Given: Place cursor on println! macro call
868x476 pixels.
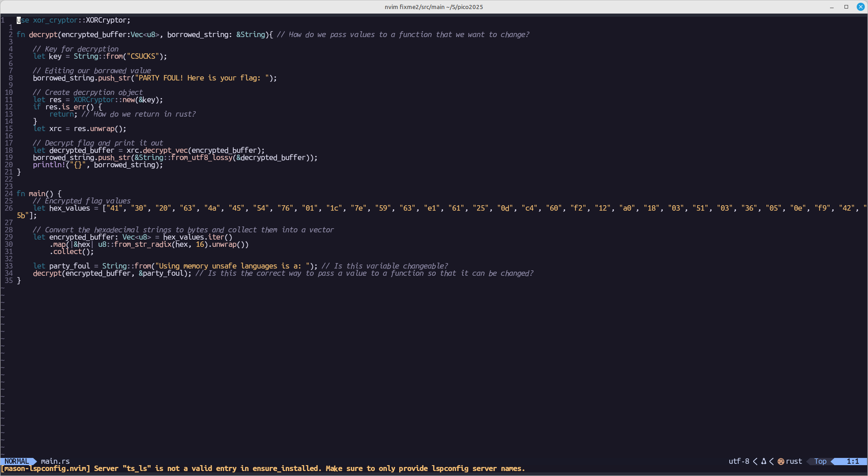Looking at the screenshot, I should (x=49, y=165).
